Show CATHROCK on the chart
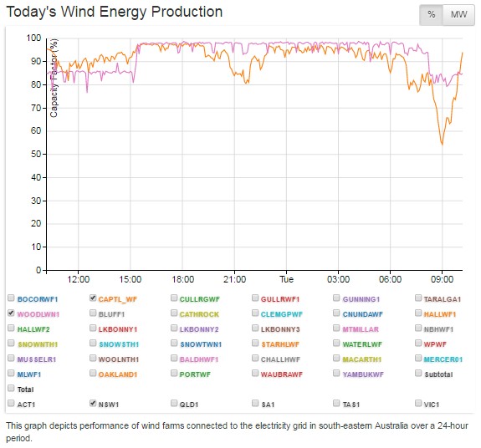481x448 pixels. 174,313
